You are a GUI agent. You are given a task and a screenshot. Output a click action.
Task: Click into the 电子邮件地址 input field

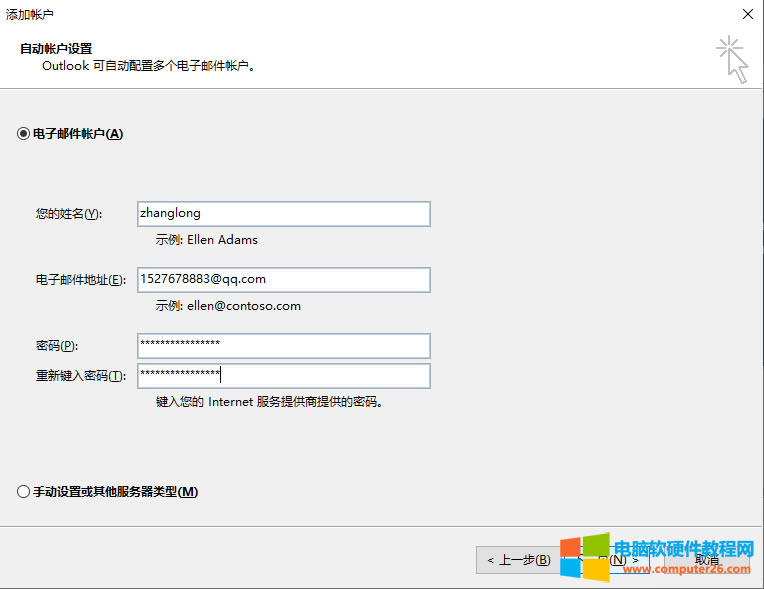click(283, 280)
